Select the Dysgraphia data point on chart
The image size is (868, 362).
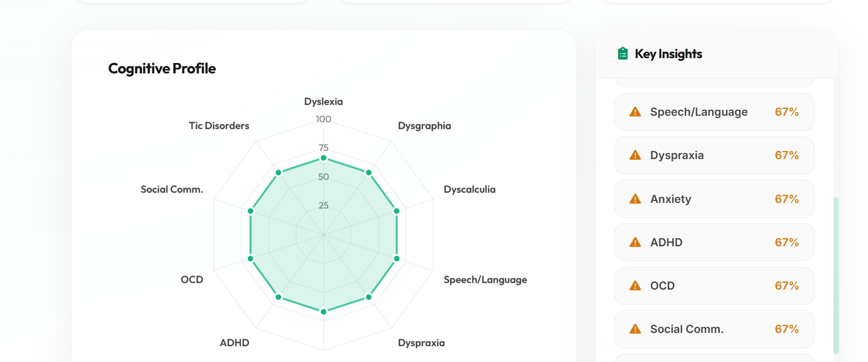click(368, 172)
